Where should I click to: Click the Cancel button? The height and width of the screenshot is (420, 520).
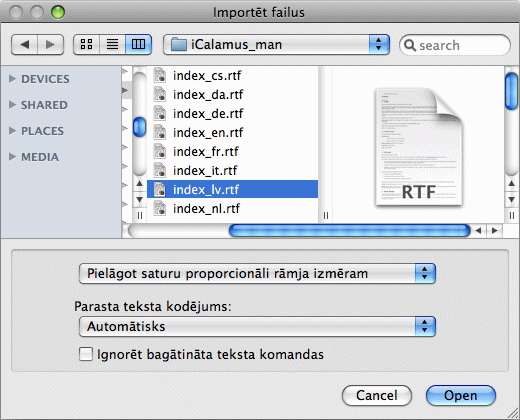click(x=377, y=395)
